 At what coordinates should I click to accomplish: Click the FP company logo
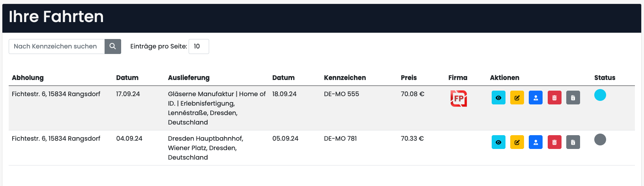tap(459, 99)
